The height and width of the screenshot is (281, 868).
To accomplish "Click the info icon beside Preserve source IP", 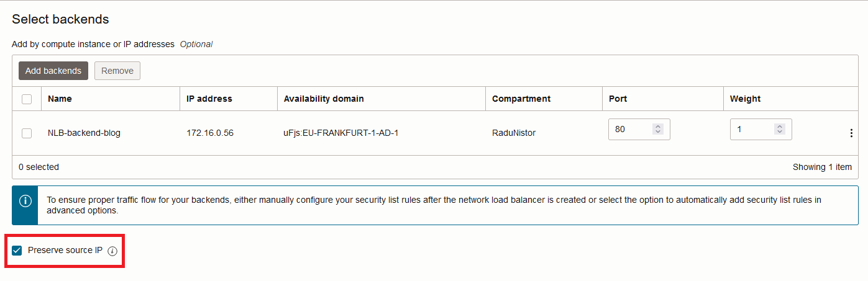I will point(112,251).
